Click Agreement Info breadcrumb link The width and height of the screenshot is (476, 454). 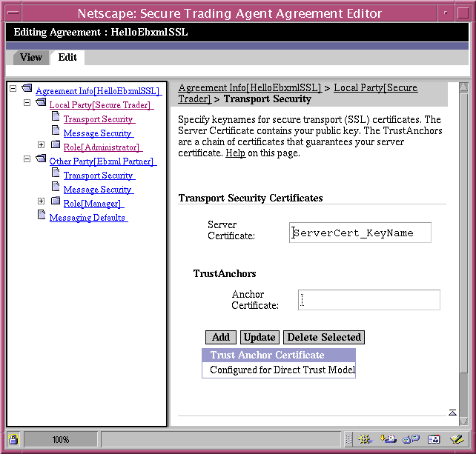pyautogui.click(x=250, y=87)
